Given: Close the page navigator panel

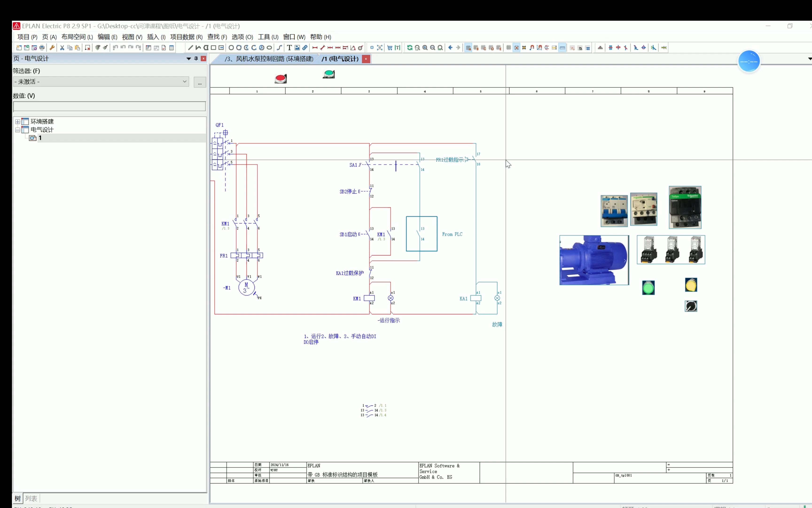Looking at the screenshot, I should point(203,59).
